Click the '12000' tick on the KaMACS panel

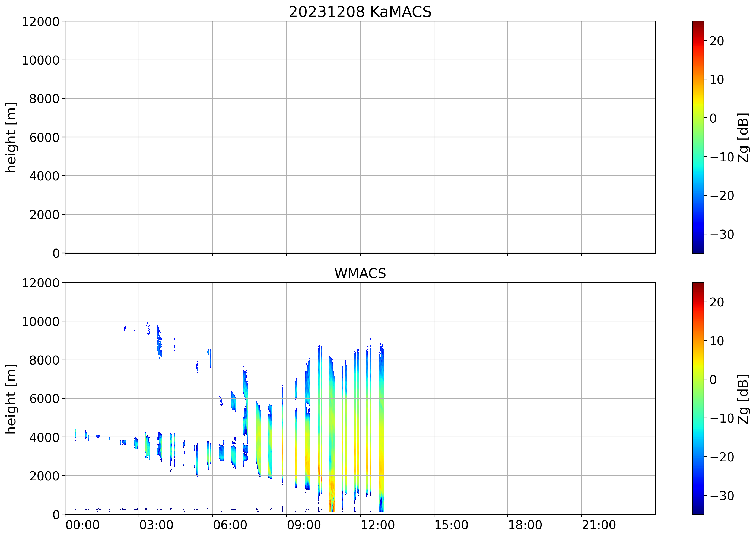click(40, 22)
